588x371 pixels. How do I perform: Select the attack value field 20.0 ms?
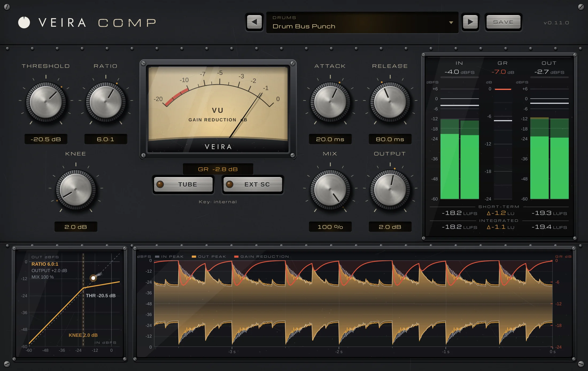(330, 139)
